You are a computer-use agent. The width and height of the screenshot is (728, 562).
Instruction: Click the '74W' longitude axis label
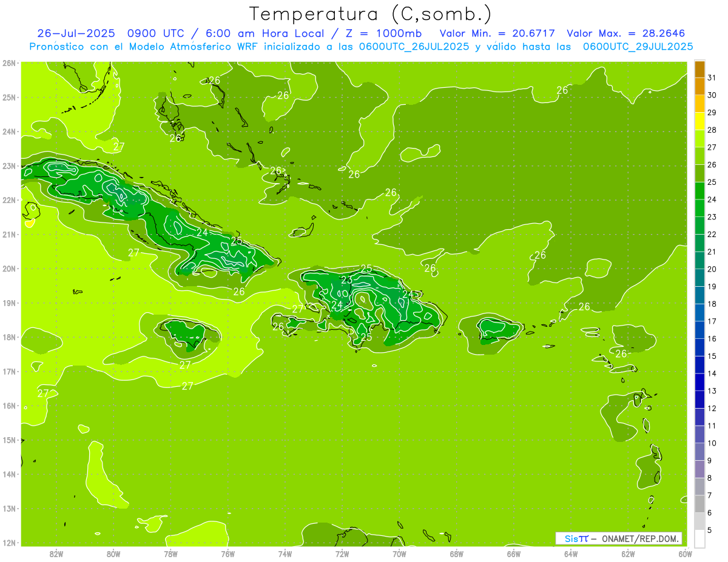click(x=285, y=554)
